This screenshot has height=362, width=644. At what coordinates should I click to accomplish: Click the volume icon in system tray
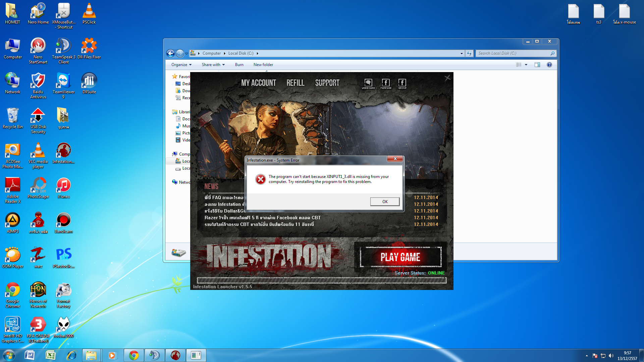(x=611, y=356)
